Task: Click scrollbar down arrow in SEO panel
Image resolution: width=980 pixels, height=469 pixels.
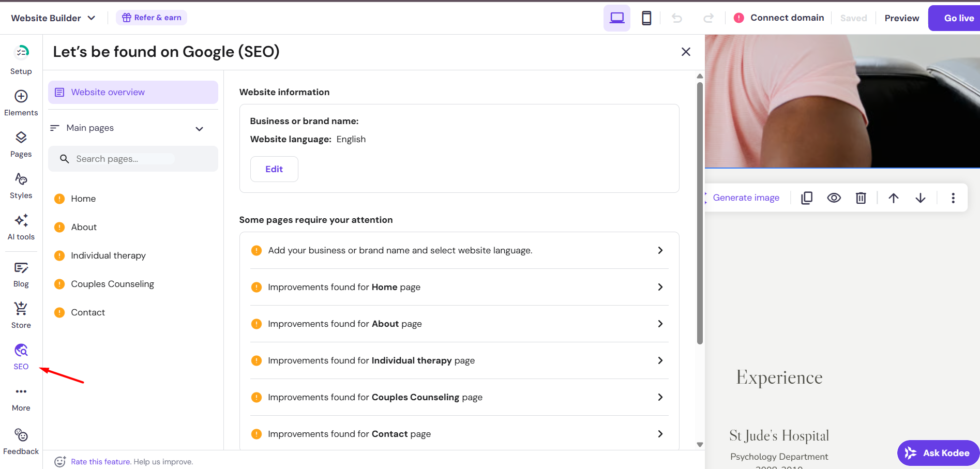Action: pos(700,445)
